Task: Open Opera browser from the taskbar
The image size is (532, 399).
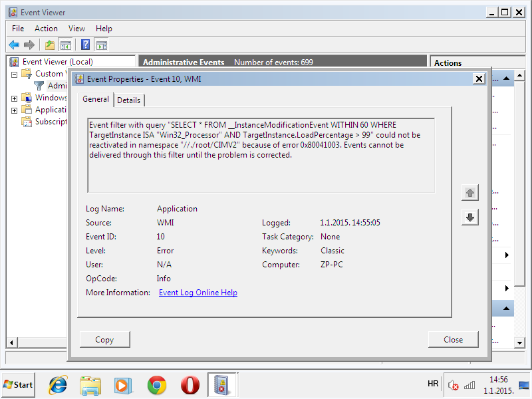Action: coord(190,385)
